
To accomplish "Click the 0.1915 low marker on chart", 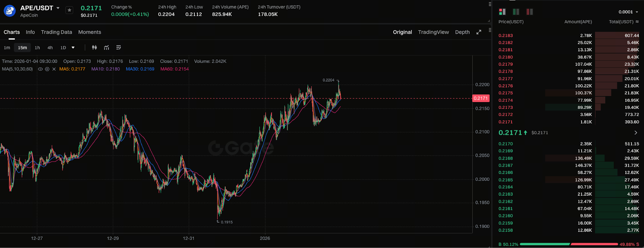I will click(227, 222).
